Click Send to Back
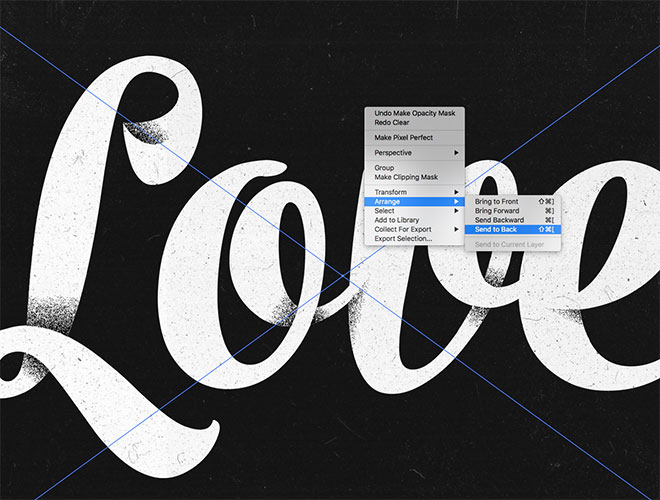 (513, 229)
